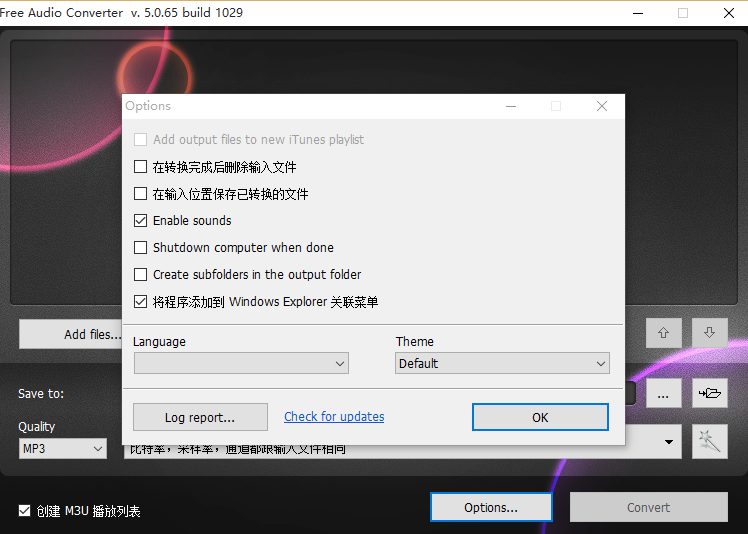Viewport: 748px width, 534px height.
Task: Click the magic wand preset editor icon
Action: point(709,441)
